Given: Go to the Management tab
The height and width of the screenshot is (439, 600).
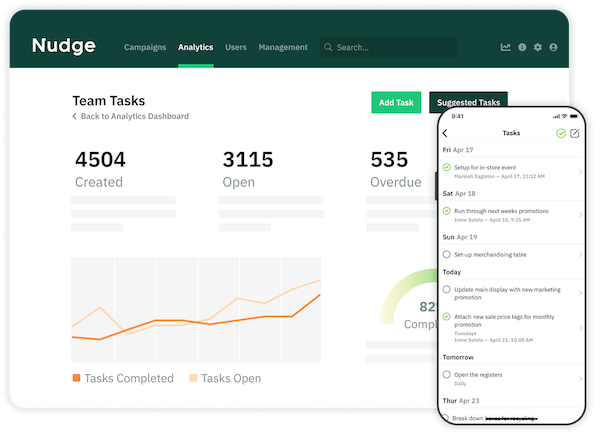Looking at the screenshot, I should pos(283,47).
